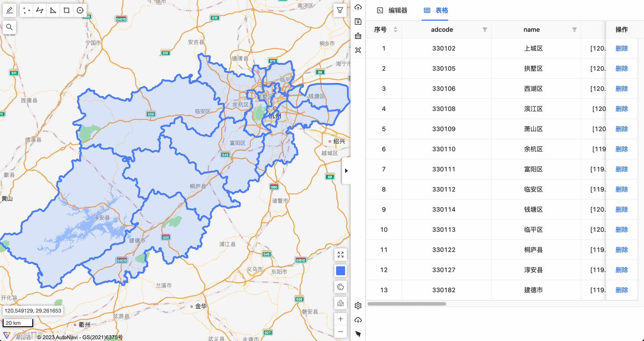
Task: Toggle the edit pencil tool
Action: 9,10
